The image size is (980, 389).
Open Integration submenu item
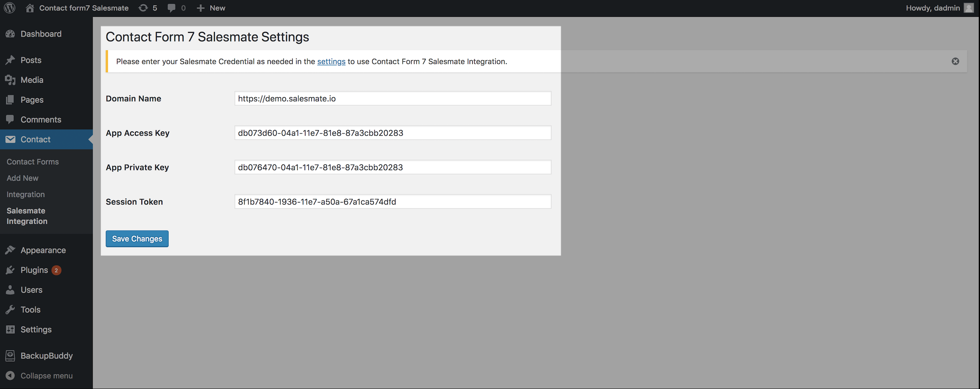[25, 194]
